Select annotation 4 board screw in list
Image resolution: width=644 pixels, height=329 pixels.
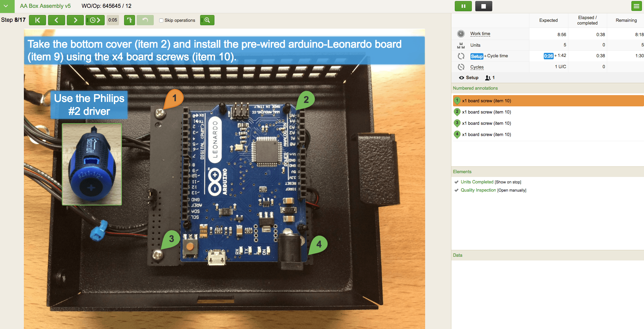[x=486, y=135]
